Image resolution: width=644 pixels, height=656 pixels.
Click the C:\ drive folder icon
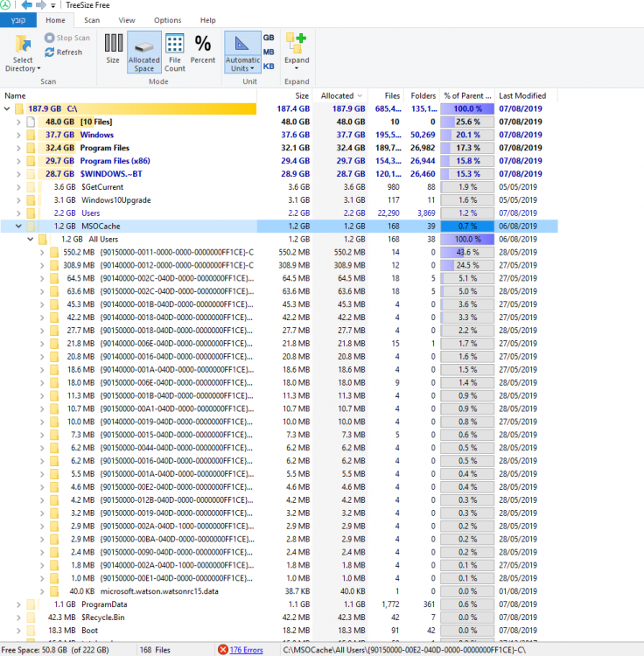pos(19,108)
